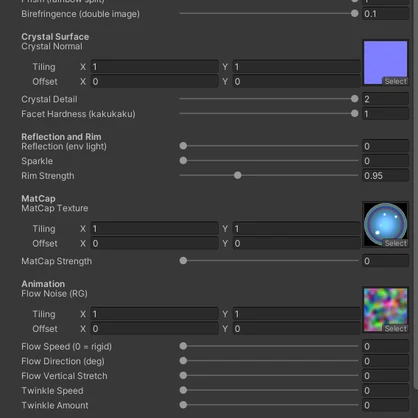
Task: Click the Sparkle slider handle
Action: tap(183, 161)
